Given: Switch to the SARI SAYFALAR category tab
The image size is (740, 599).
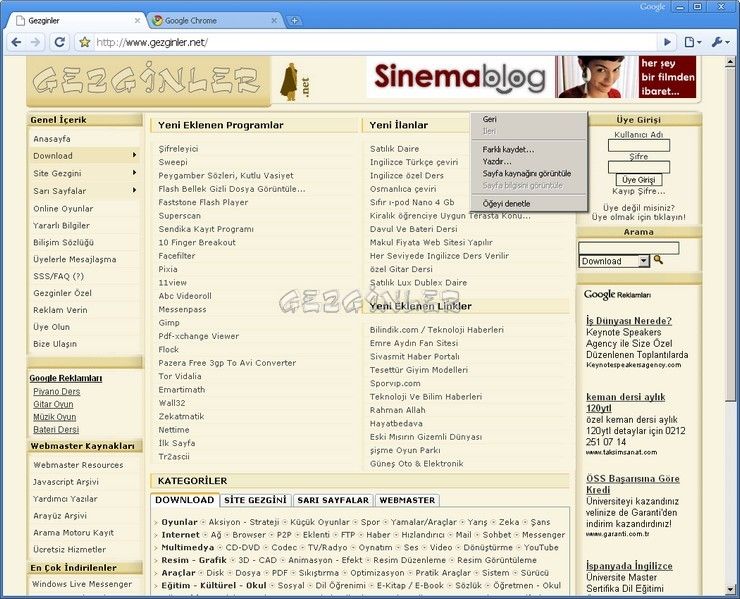Looking at the screenshot, I should (333, 500).
